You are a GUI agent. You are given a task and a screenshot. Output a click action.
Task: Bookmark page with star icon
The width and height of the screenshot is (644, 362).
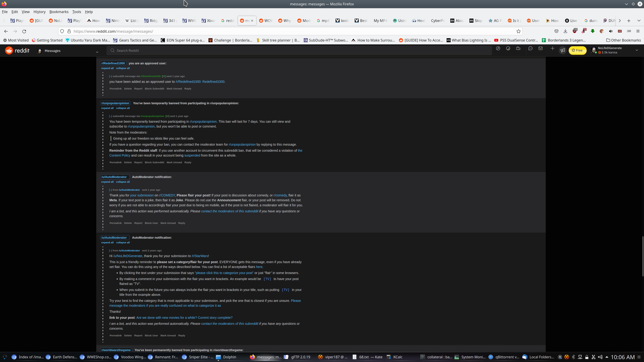519,31
